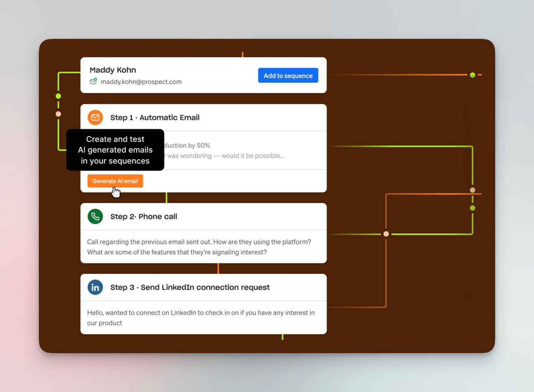534x392 pixels.
Task: Click the black AI generated emails tooltip
Action: (115, 150)
